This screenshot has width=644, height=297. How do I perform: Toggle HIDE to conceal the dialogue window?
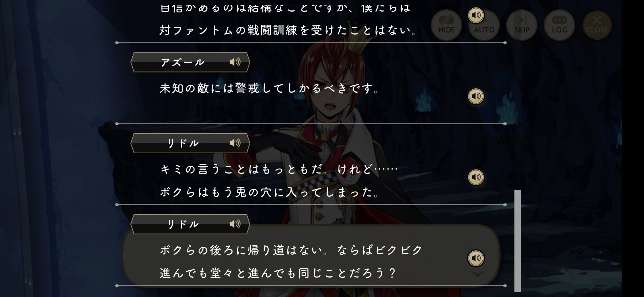[x=446, y=25]
